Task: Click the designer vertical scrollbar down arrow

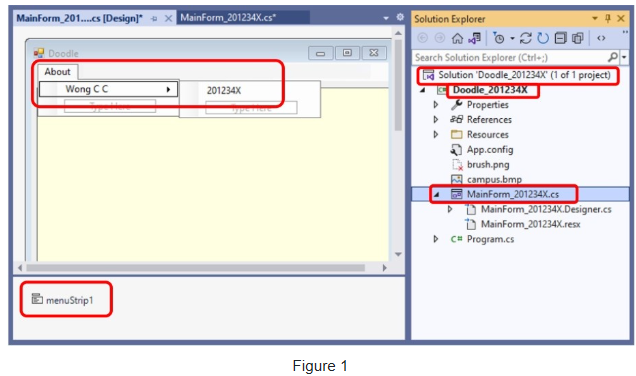Action: point(398,254)
